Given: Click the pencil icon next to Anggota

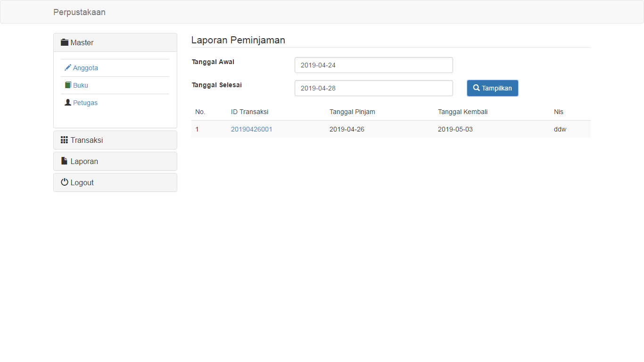Looking at the screenshot, I should pyautogui.click(x=68, y=67).
